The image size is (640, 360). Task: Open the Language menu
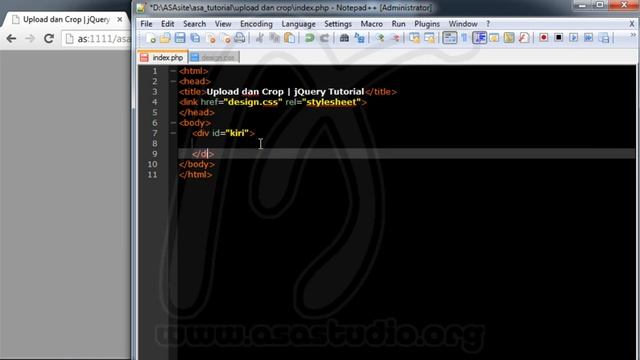[298, 24]
